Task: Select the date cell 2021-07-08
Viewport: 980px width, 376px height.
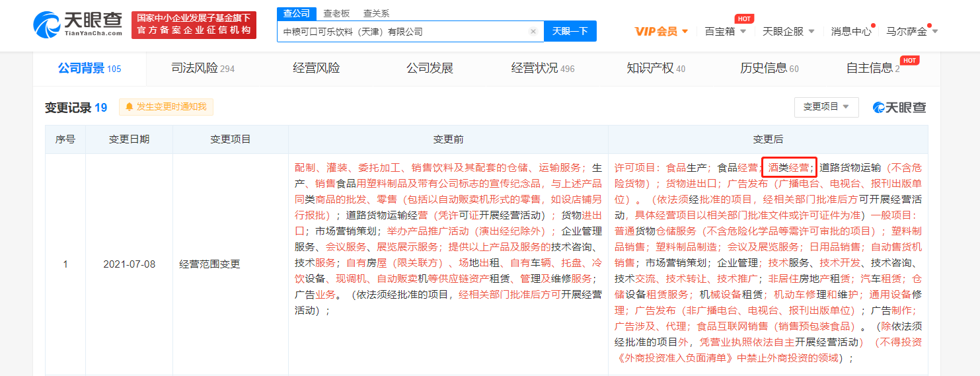Action: click(129, 264)
